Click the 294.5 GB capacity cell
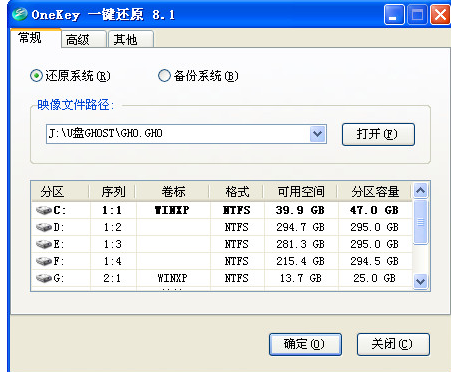 click(x=374, y=261)
